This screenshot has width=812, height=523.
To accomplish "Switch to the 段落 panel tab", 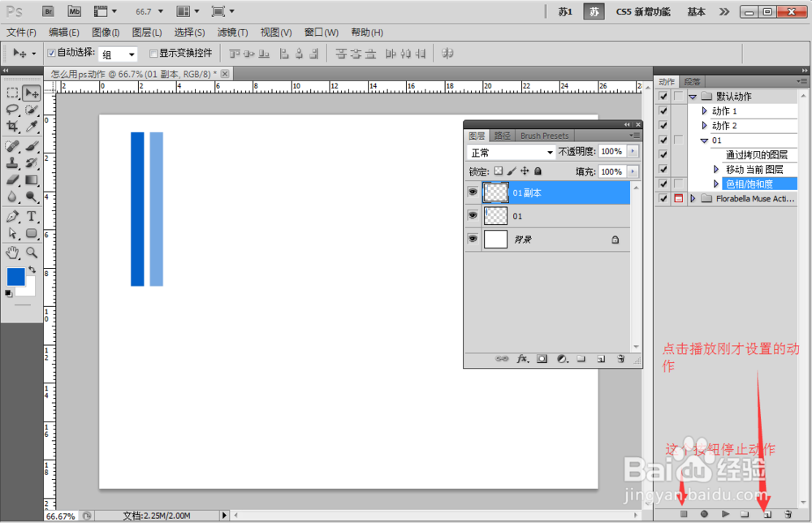I will pos(693,82).
